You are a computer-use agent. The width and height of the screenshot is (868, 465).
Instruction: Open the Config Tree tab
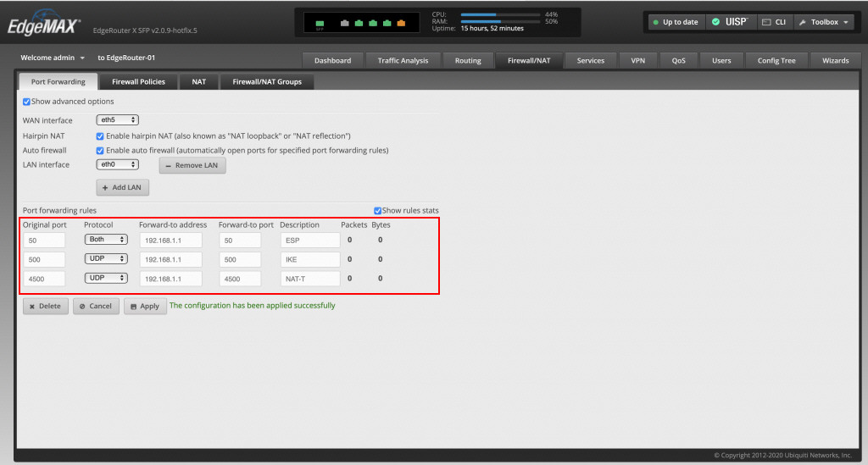pyautogui.click(x=776, y=60)
